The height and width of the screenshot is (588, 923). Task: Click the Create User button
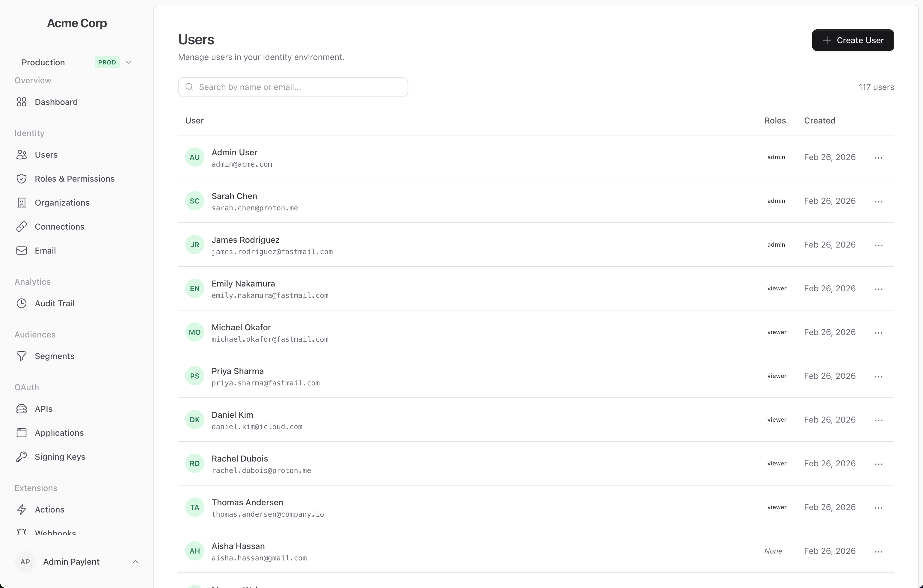click(x=853, y=40)
